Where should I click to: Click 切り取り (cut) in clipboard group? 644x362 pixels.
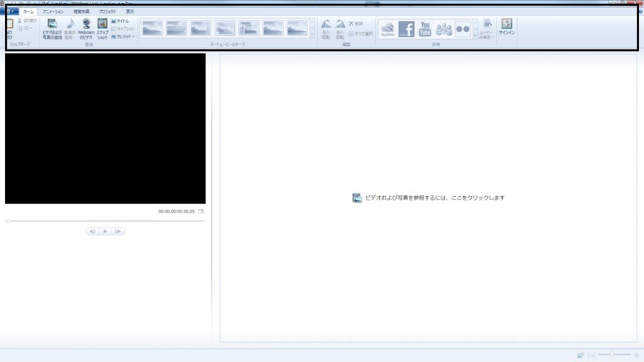point(27,21)
